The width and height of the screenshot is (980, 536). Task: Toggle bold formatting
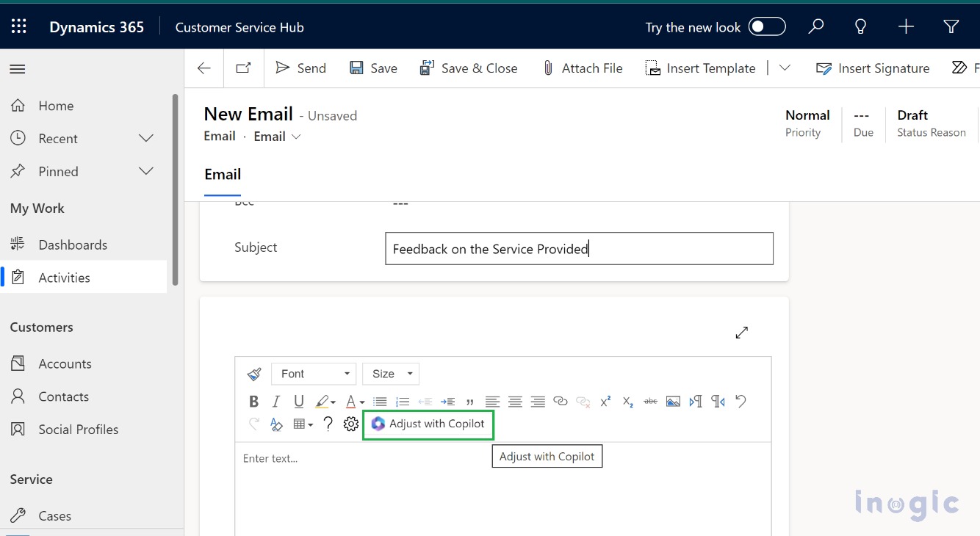[x=253, y=402]
